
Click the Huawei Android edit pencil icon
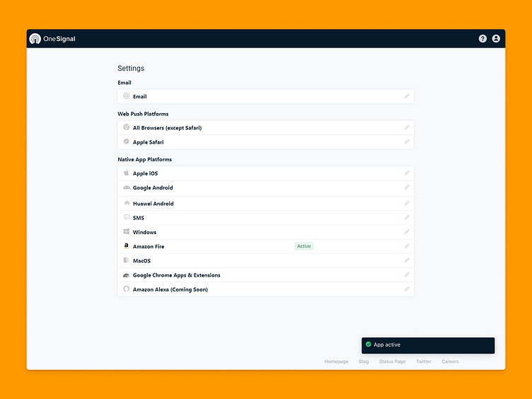(x=407, y=203)
